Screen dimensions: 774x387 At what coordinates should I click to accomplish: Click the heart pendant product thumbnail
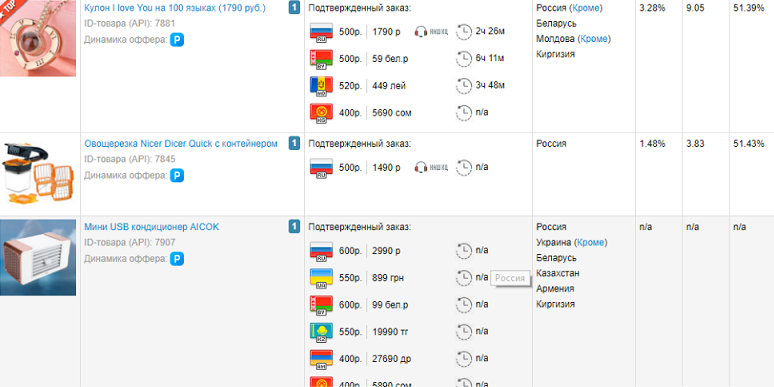38,38
